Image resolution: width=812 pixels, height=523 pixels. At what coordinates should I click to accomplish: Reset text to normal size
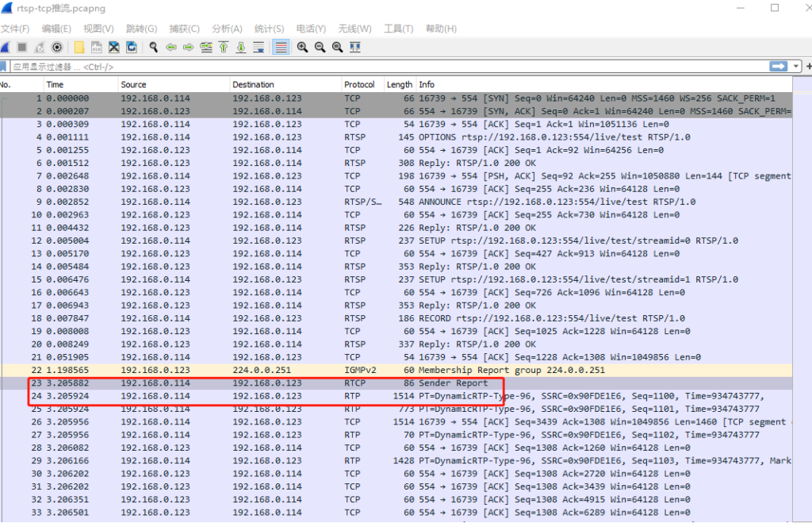(x=338, y=48)
